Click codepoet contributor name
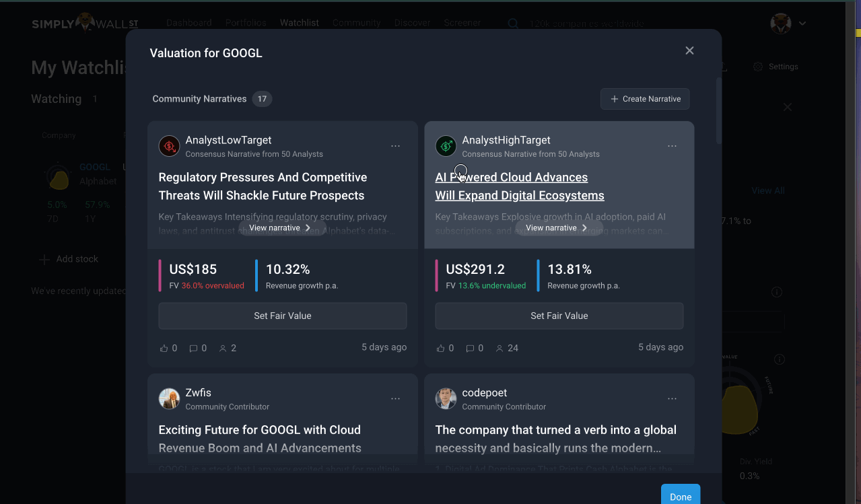The image size is (861, 504). tap(485, 392)
